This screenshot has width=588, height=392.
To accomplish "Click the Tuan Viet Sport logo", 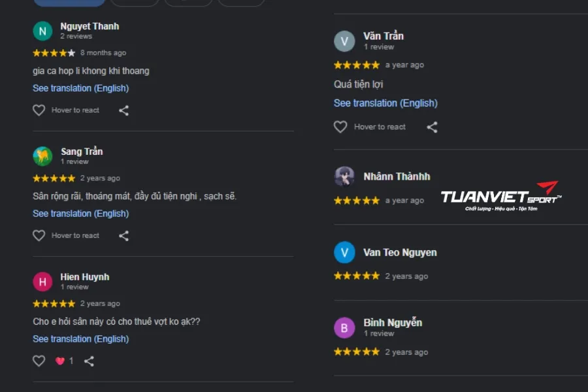I will tap(501, 197).
